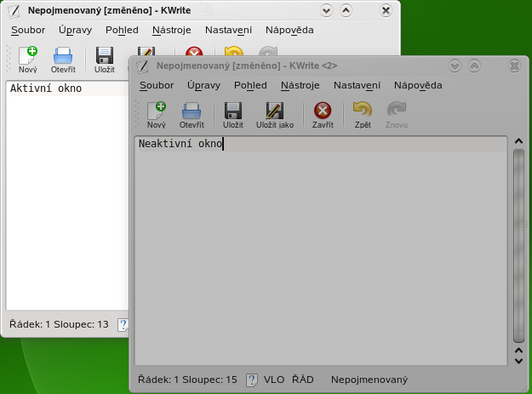The image size is (532, 394).
Task: Click Otevřít in the KWrite <2> window toolbar
Action: point(192,111)
